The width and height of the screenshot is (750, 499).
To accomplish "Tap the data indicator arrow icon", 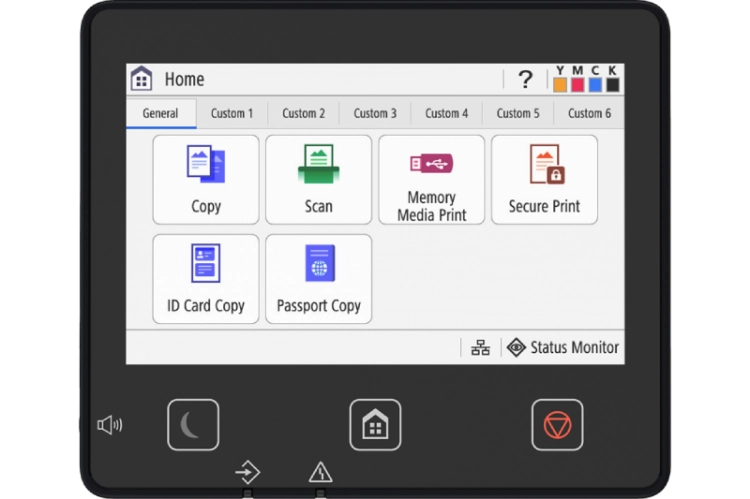I will click(248, 473).
